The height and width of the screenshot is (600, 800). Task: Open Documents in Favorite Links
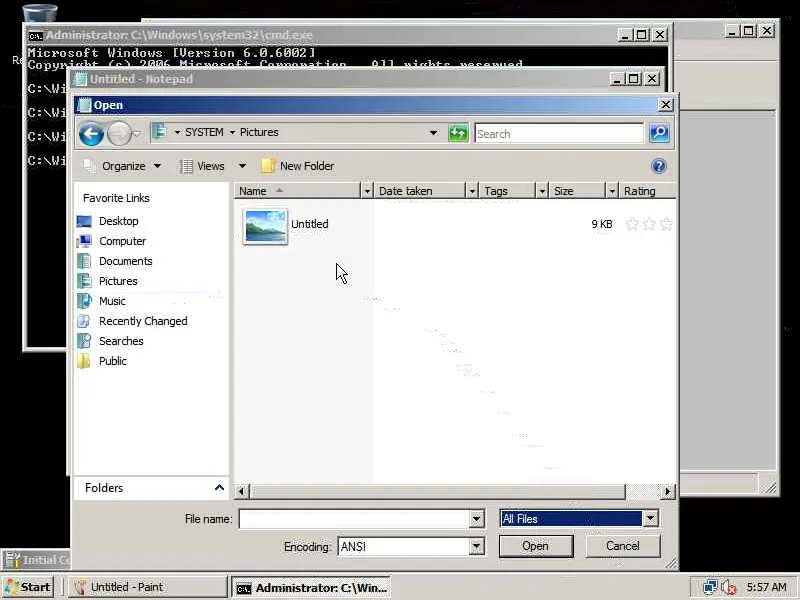pyautogui.click(x=126, y=261)
